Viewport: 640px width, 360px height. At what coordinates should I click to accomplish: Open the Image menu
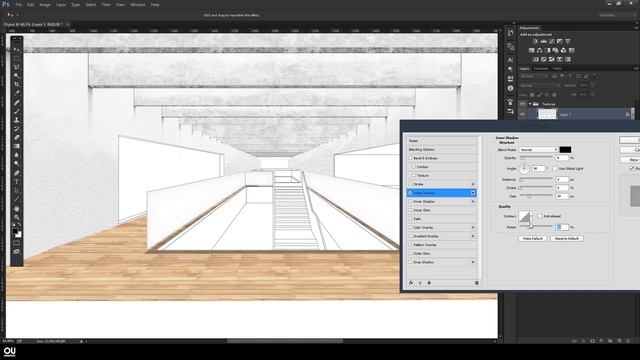click(44, 4)
